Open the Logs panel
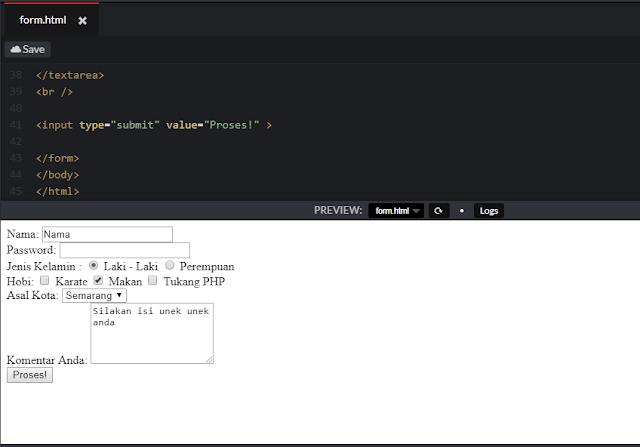 click(x=489, y=211)
